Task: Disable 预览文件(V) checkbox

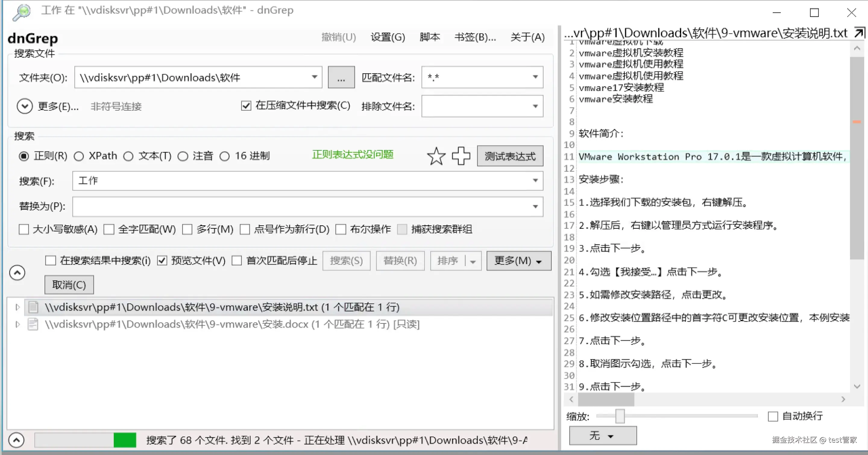Action: (162, 260)
